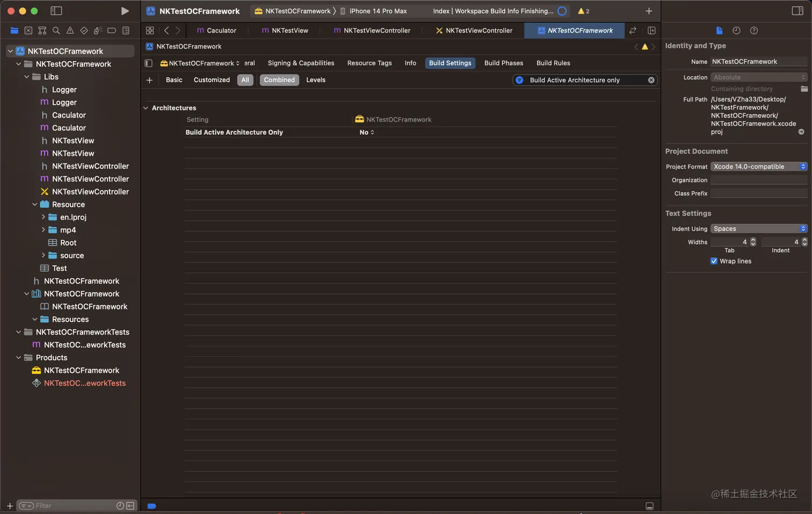Screen dimensions: 812x514
Task: Toggle the inspectors sidebar
Action: click(798, 11)
